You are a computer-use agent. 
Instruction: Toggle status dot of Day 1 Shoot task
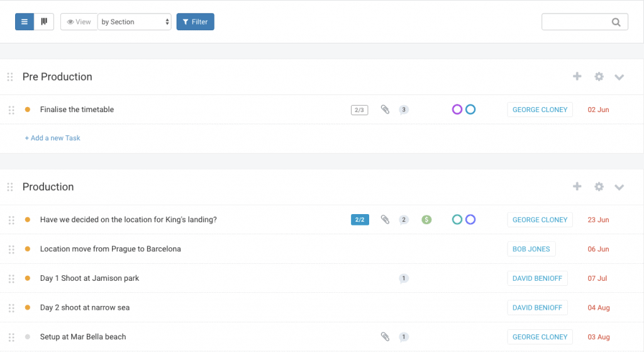(x=28, y=278)
